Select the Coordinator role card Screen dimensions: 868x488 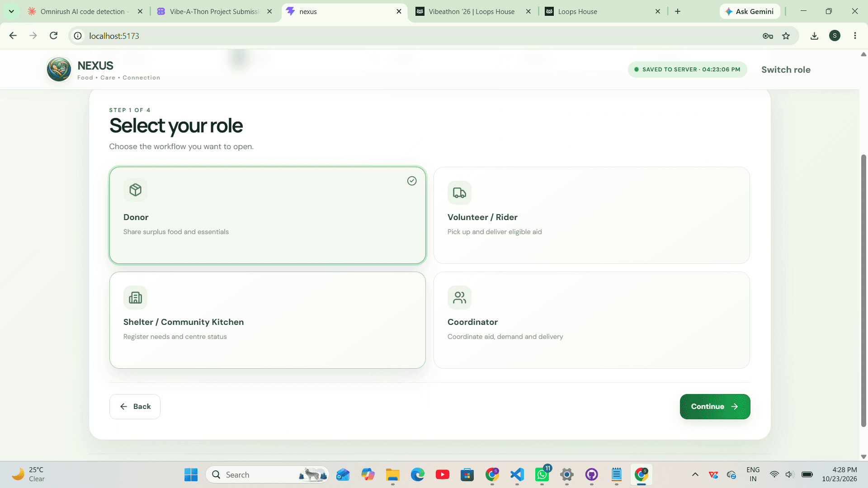point(591,320)
